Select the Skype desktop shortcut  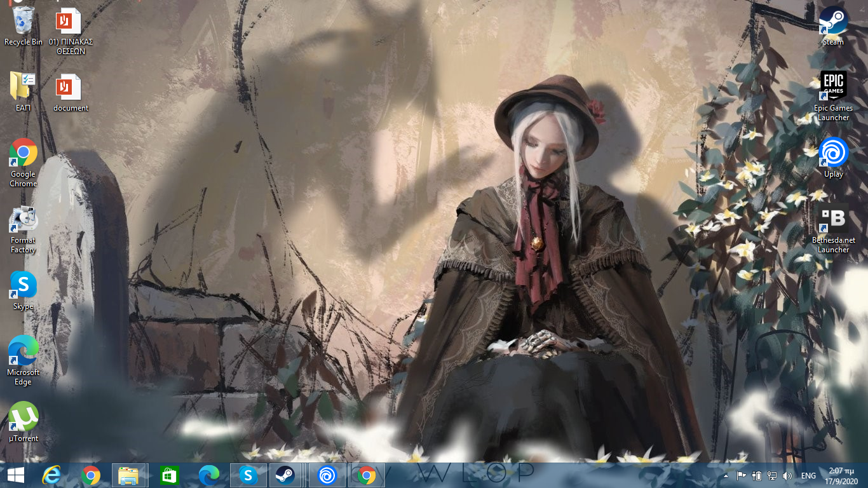pos(24,287)
